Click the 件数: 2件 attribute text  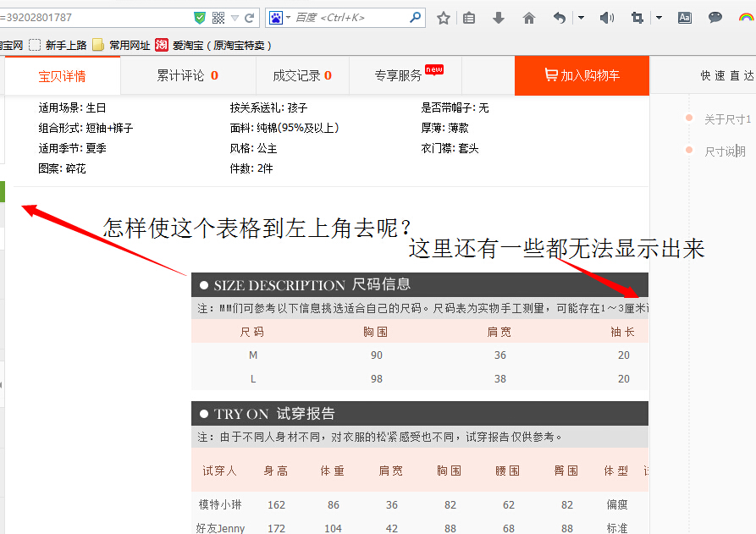(x=251, y=168)
